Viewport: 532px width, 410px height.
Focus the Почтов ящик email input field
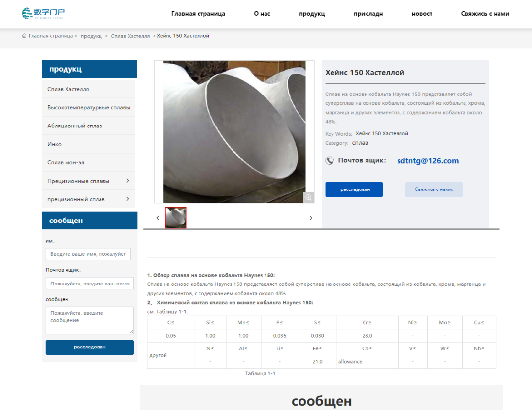coord(90,283)
